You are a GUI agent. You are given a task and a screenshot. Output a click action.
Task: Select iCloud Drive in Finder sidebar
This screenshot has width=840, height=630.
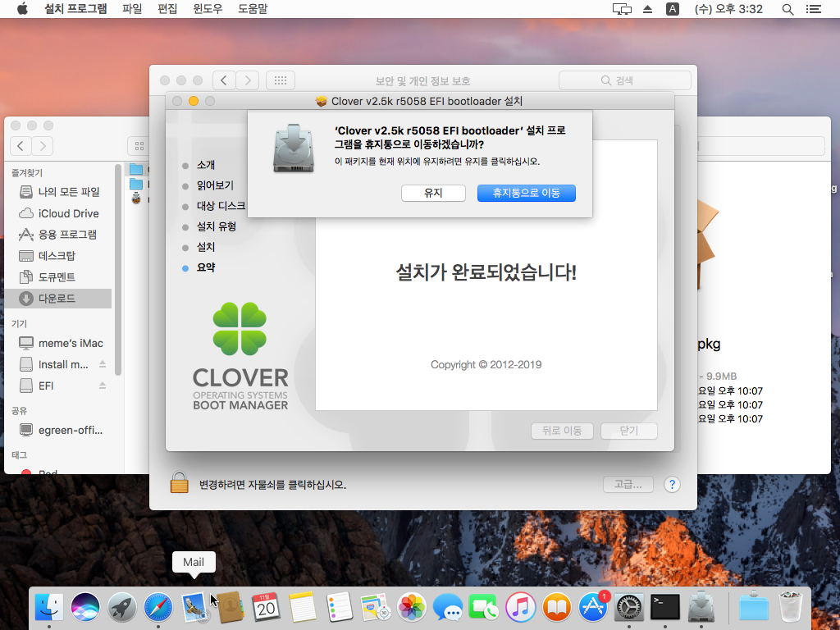(59, 213)
